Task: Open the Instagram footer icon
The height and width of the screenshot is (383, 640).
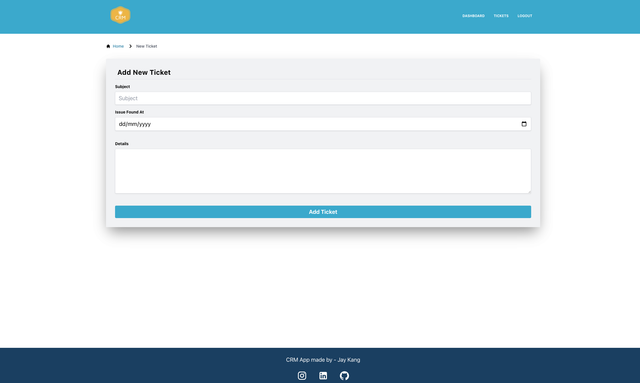Action: click(302, 376)
